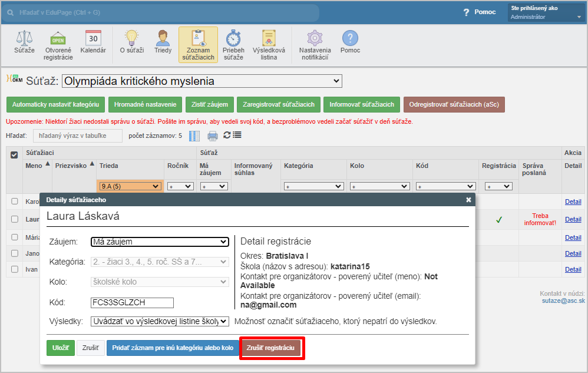Open the Výsledky dropdown in dialog
588x373 pixels.
pos(160,321)
